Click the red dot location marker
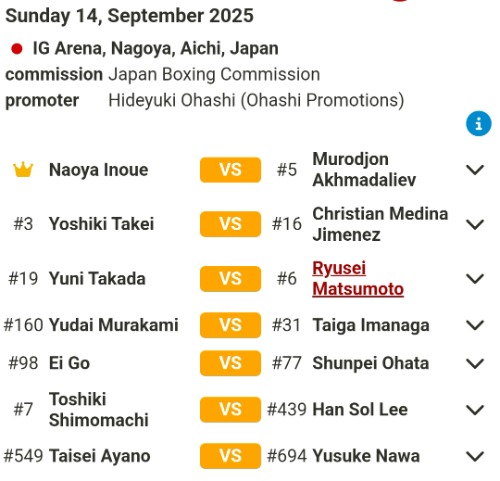 tap(17, 49)
